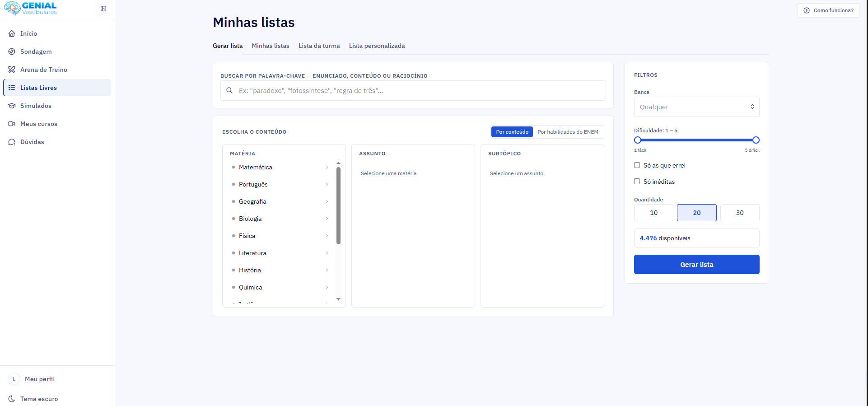Click the keyword search input field
The width and height of the screenshot is (868, 406).
click(413, 91)
